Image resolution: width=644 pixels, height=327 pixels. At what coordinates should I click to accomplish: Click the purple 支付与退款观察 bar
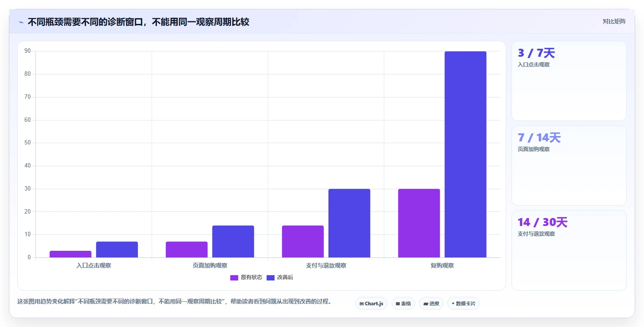tap(303, 241)
